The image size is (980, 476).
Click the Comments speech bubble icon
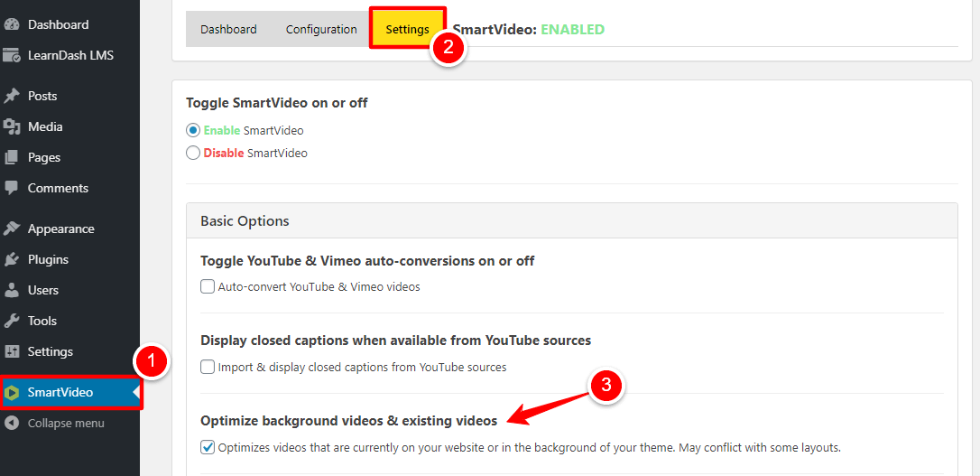11,188
